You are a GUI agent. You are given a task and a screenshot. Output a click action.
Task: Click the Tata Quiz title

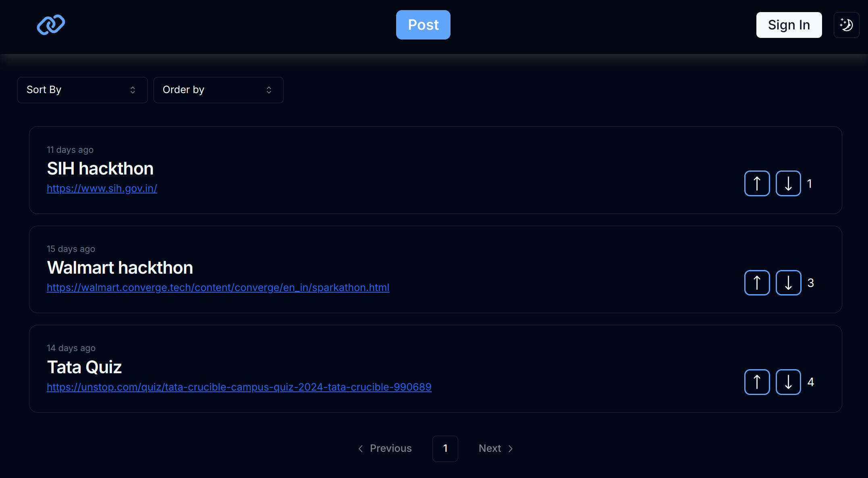[84, 367]
